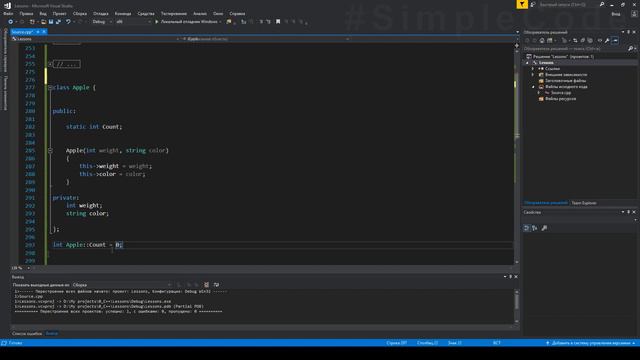Click Categorized view icon in Properties

[x=527, y=228]
